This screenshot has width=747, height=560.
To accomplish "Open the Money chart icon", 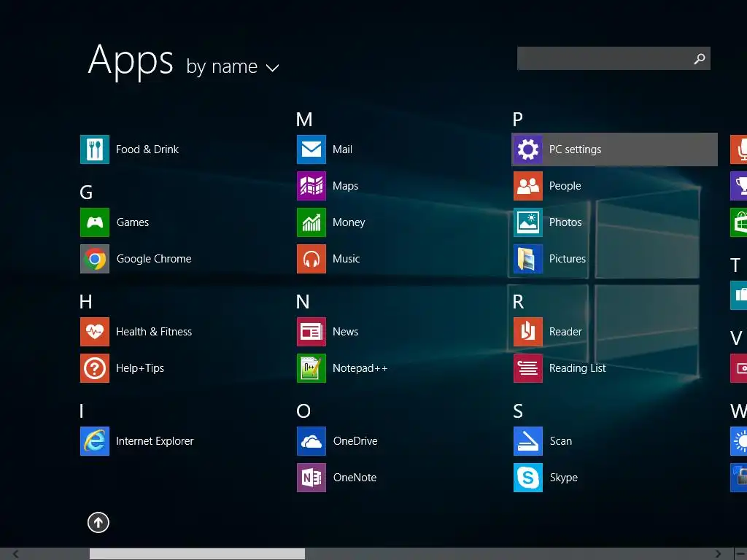I will [x=311, y=222].
